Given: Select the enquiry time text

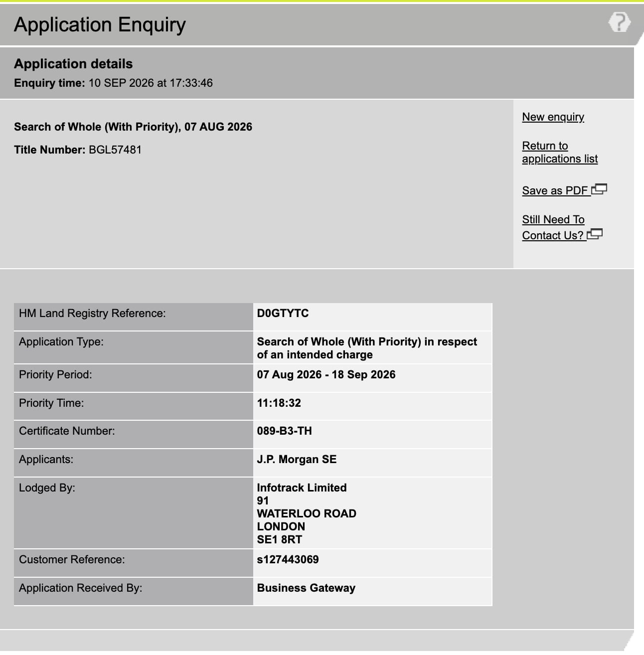Looking at the screenshot, I should pyautogui.click(x=113, y=83).
